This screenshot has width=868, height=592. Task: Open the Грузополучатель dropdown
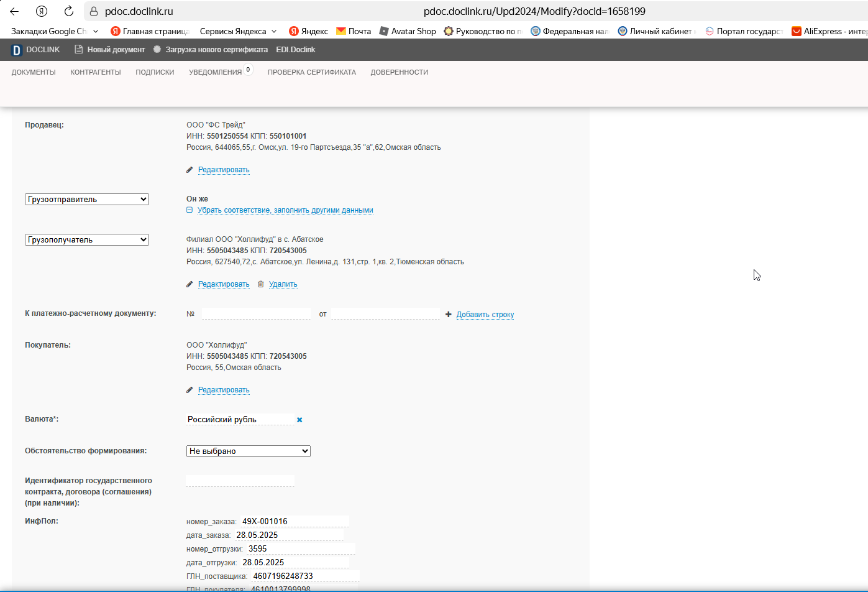click(x=87, y=240)
